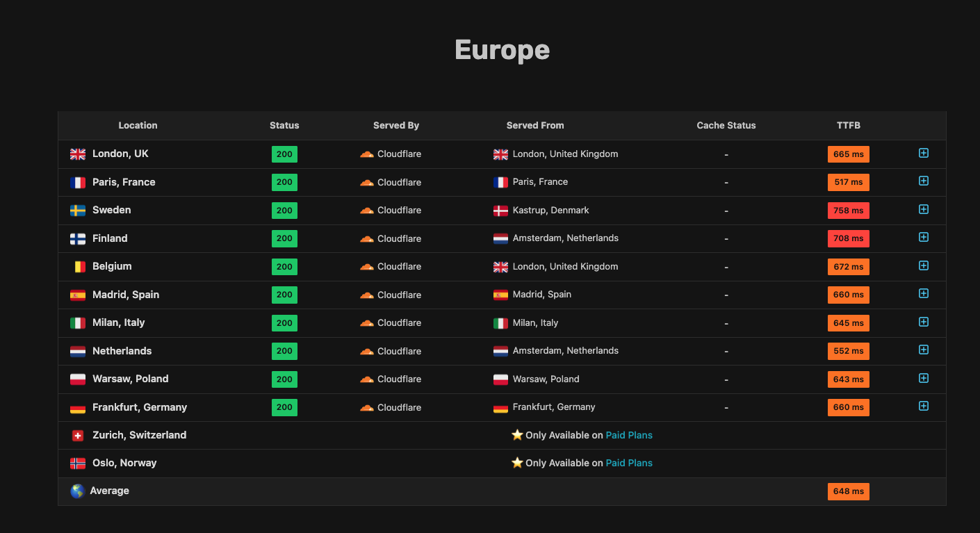
Task: Click the 200 status badge for Sweden
Action: [284, 211]
